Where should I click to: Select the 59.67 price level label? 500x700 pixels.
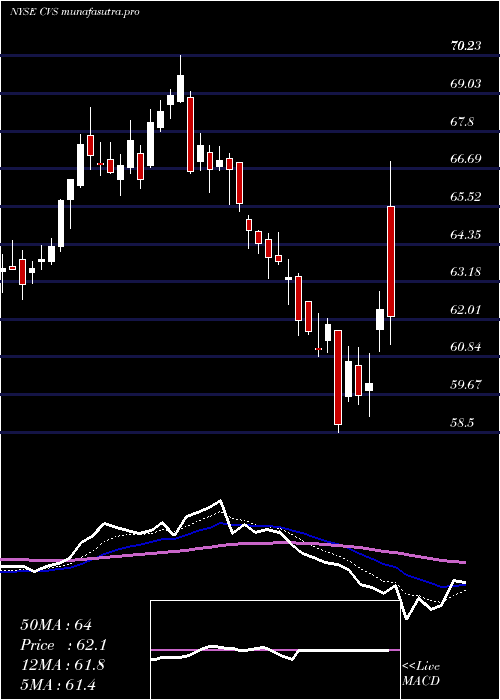click(466, 385)
